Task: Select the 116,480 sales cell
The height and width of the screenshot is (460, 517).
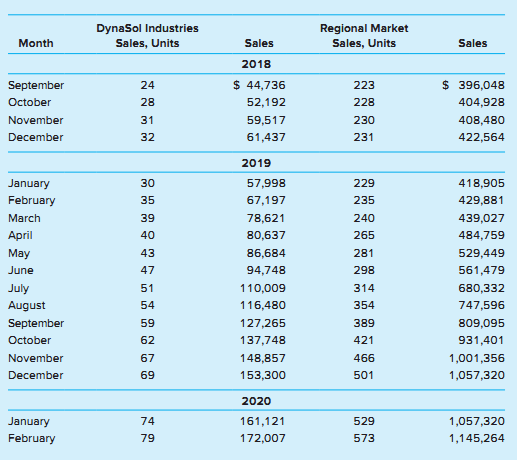Action: point(263,305)
